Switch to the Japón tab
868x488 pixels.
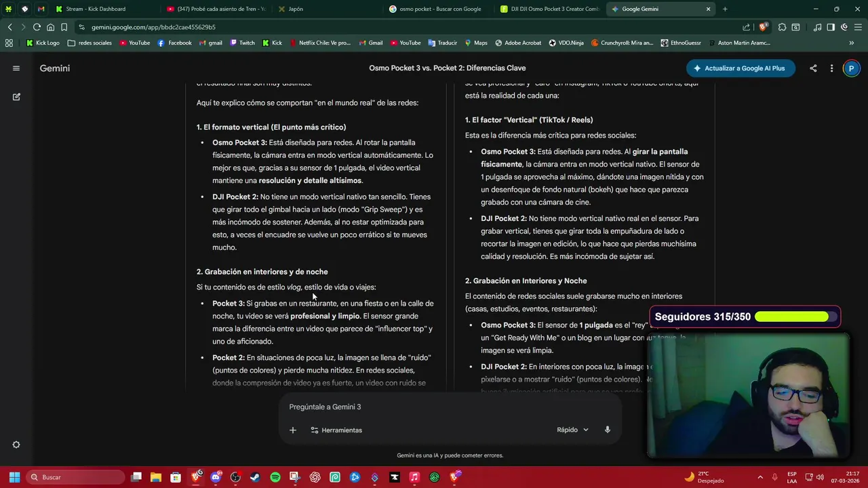[328, 9]
